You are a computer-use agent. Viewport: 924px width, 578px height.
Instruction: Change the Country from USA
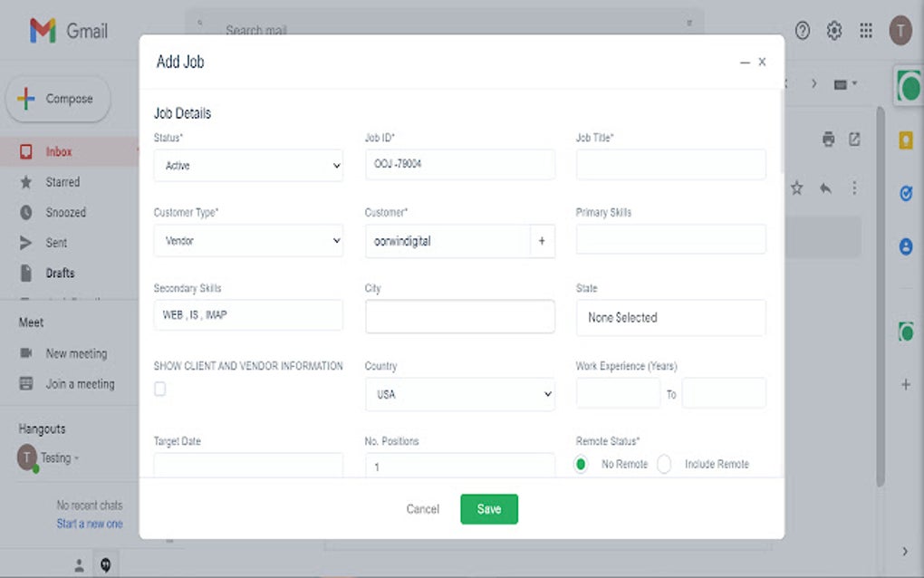pyautogui.click(x=459, y=394)
